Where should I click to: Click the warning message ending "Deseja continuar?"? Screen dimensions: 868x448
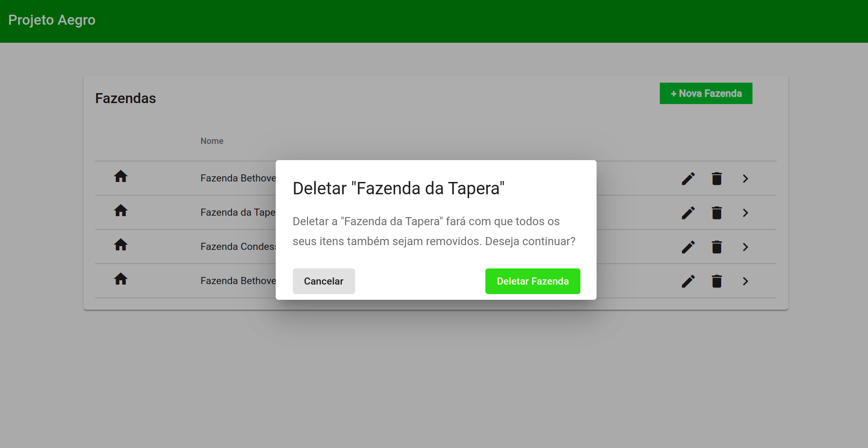[x=434, y=231]
